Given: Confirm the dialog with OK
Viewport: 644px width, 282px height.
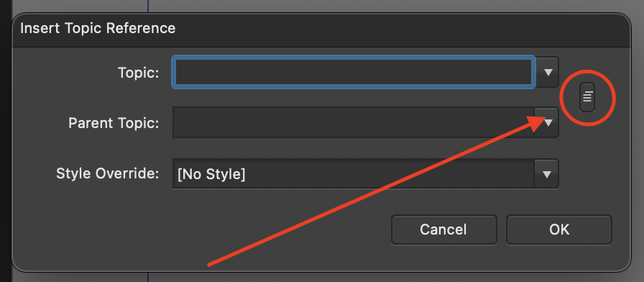Looking at the screenshot, I should [559, 229].
